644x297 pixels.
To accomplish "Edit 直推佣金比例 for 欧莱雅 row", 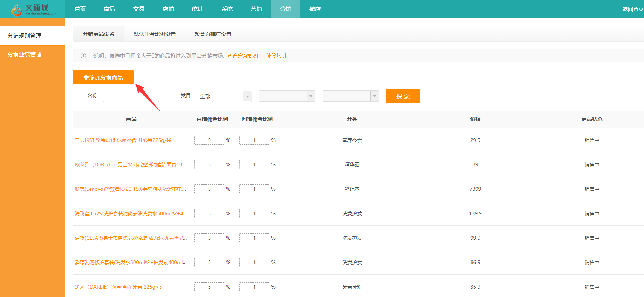I will [209, 164].
